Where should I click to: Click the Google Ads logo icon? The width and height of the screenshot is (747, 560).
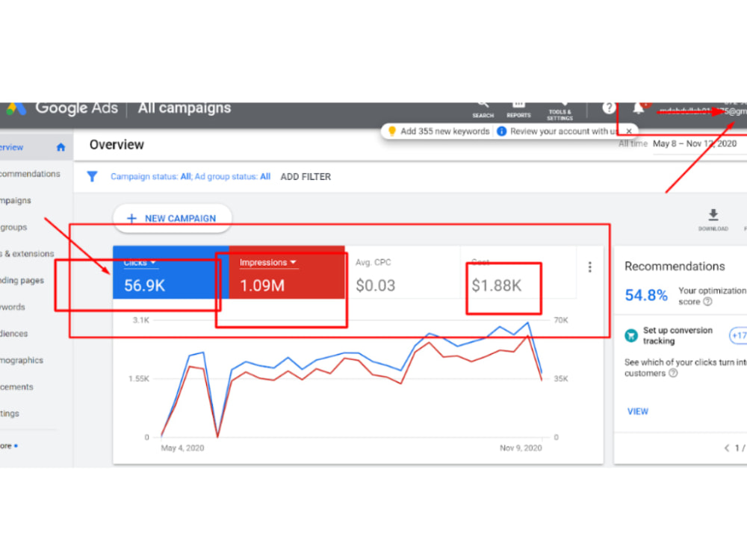[x=16, y=109]
